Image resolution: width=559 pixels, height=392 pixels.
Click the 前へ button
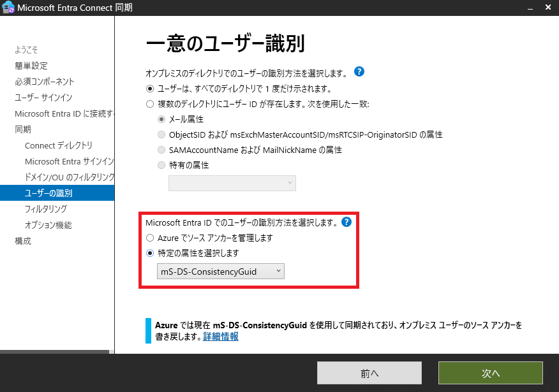(x=369, y=373)
